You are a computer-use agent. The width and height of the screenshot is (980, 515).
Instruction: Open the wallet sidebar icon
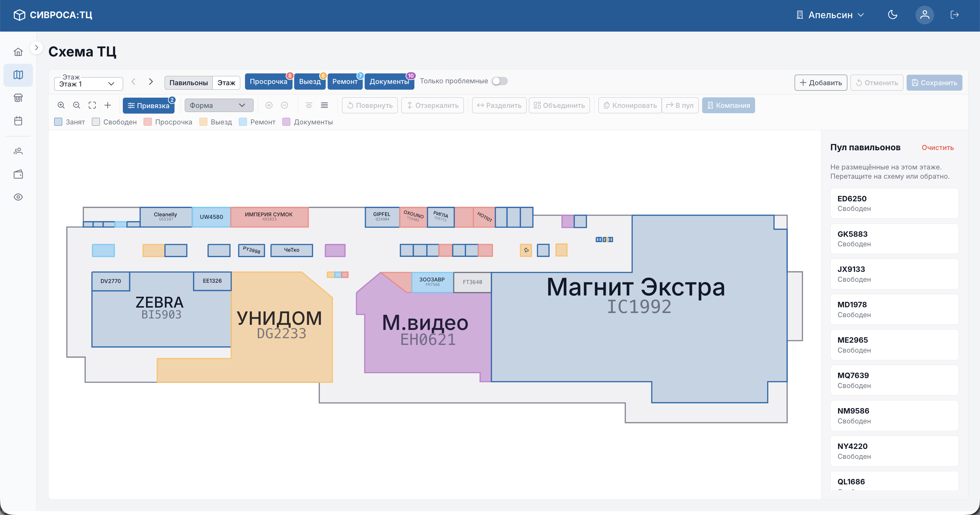tap(18, 174)
